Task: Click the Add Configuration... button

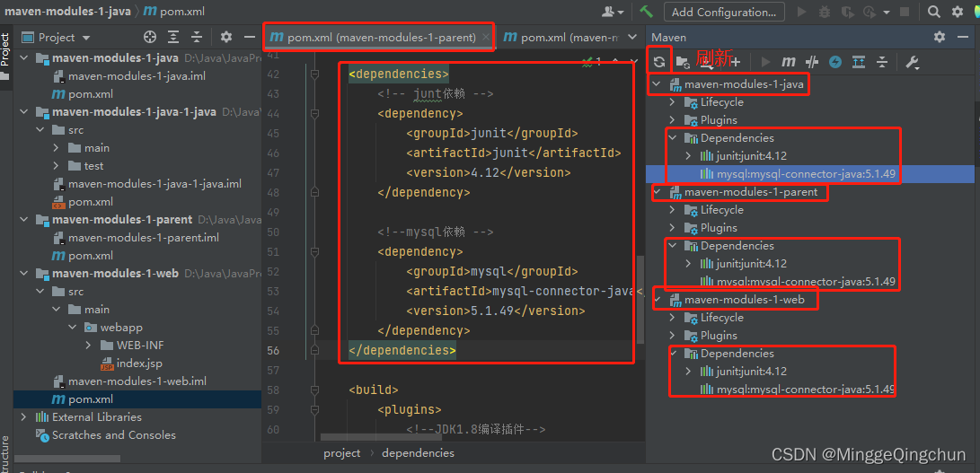Action: tap(724, 12)
